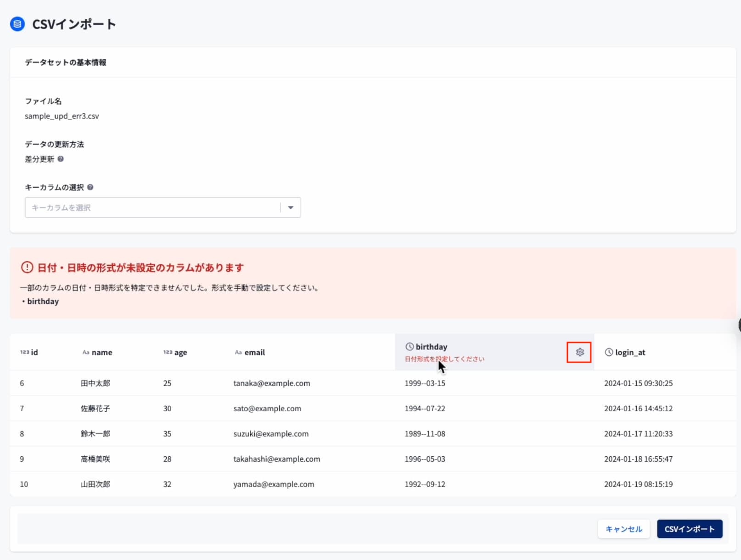This screenshot has width=741, height=560.
Task: Click the name cell 山田次郎
Action: pyautogui.click(x=95, y=484)
